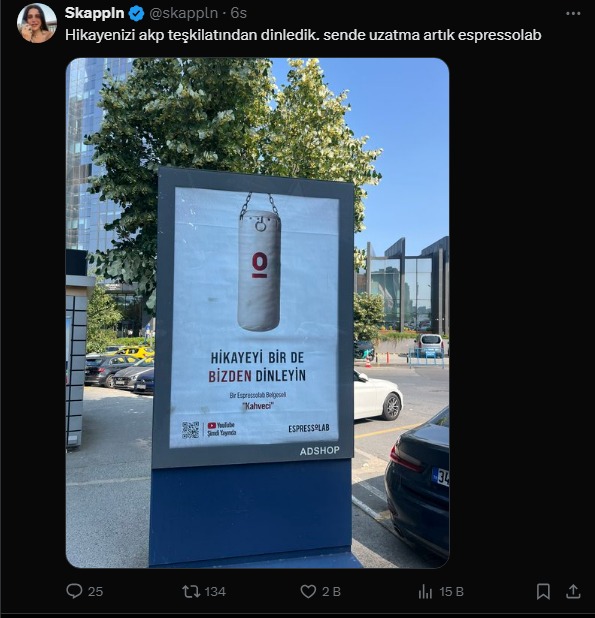Click the reply speech bubble icon

[74, 591]
